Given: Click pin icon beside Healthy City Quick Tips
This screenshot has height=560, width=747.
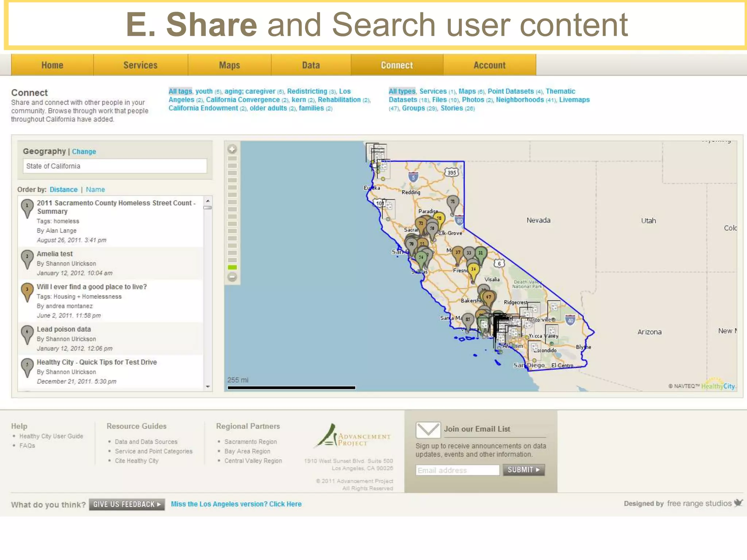Looking at the screenshot, I should [27, 367].
